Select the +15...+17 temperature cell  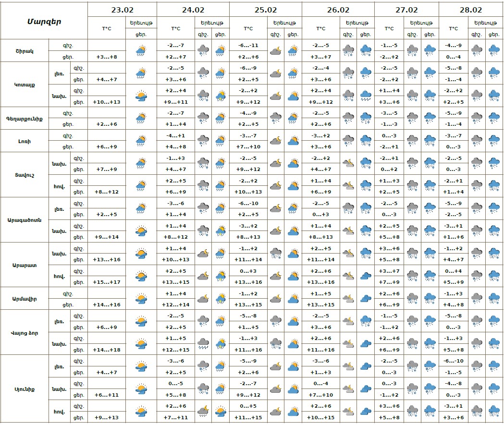pyautogui.click(x=109, y=282)
